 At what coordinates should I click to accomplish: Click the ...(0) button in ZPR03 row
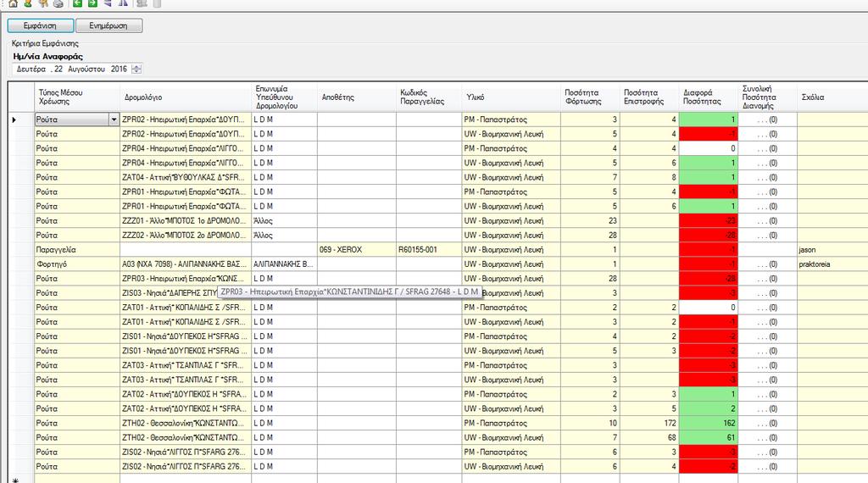click(x=767, y=278)
